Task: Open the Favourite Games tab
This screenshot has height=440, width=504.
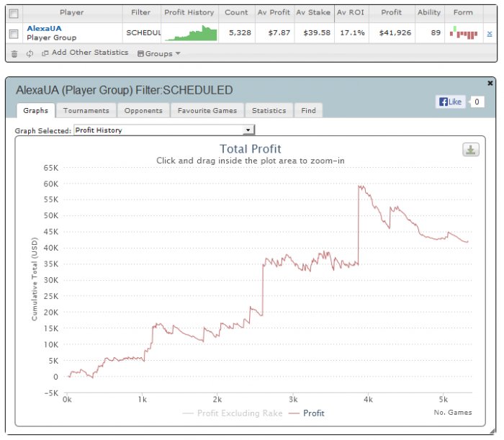Action: 207,111
